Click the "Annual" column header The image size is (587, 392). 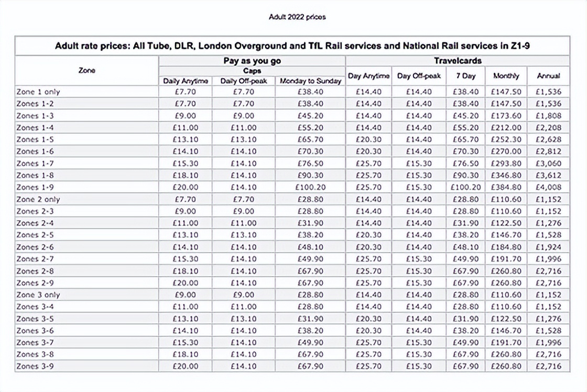548,76
